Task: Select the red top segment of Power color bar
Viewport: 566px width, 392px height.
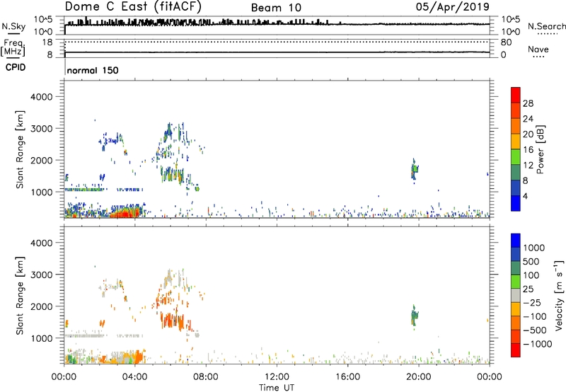Action: click(x=516, y=95)
